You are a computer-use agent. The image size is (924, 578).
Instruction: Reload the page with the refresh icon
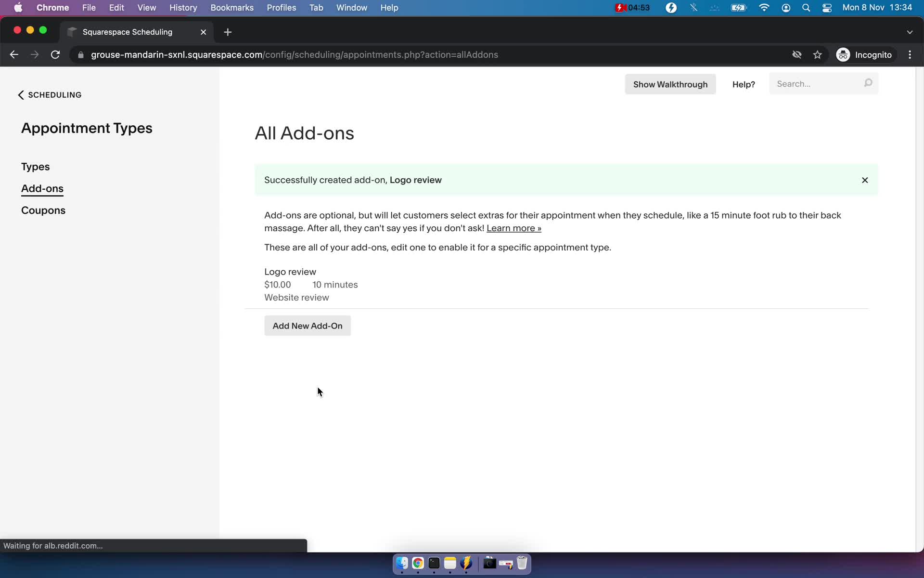(x=55, y=55)
